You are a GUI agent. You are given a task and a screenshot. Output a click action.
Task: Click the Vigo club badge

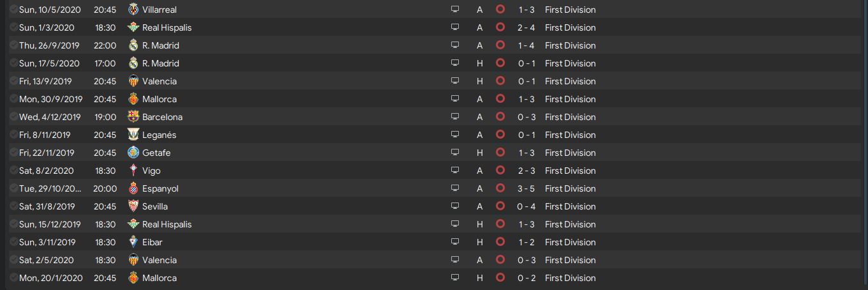tap(133, 171)
